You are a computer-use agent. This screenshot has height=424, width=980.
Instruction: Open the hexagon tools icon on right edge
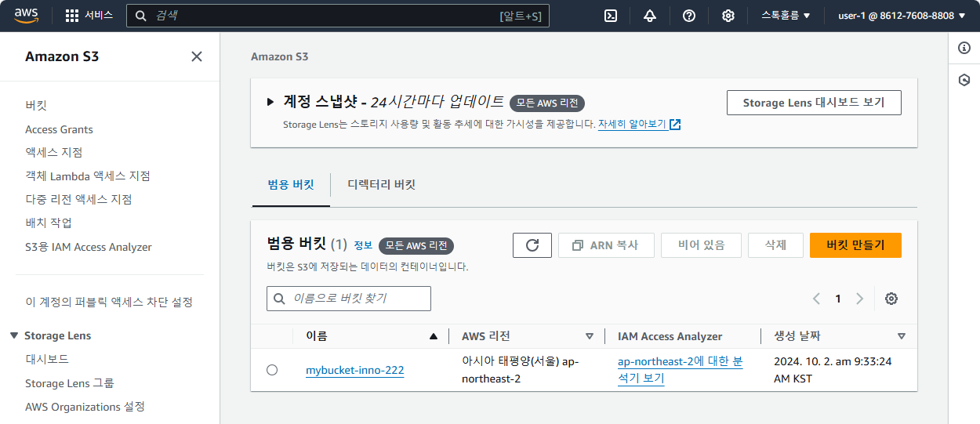pyautogui.click(x=965, y=80)
